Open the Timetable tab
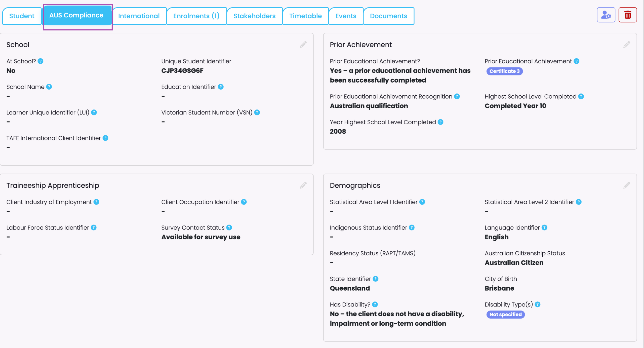The height and width of the screenshot is (348, 644). [x=305, y=16]
